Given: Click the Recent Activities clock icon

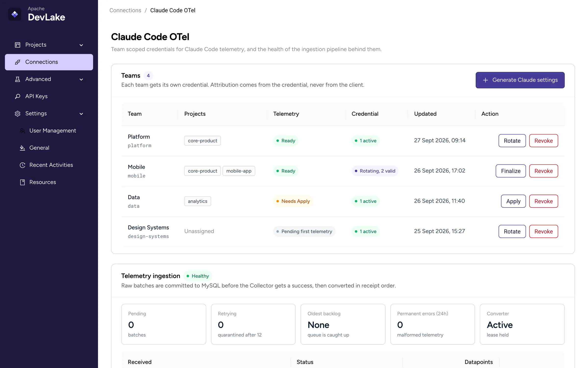Looking at the screenshot, I should point(23,165).
